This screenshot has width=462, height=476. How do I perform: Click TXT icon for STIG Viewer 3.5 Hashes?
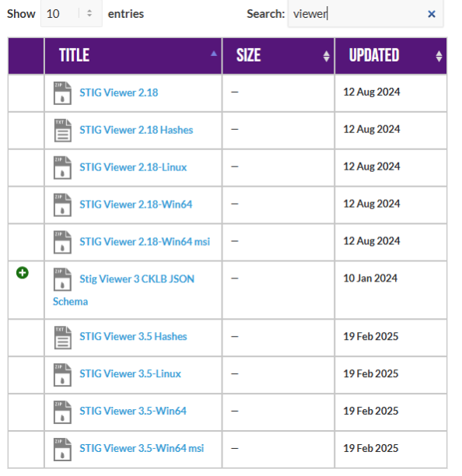[x=62, y=338]
